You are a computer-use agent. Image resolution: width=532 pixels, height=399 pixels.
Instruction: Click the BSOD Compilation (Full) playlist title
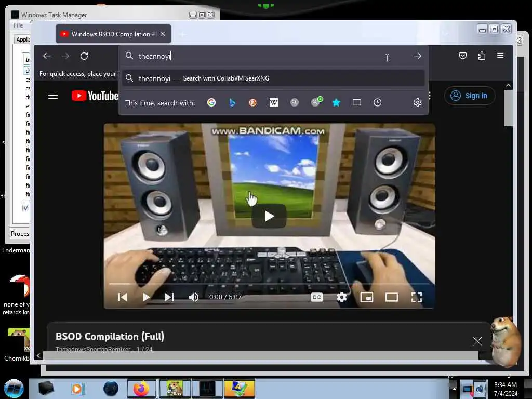coord(110,336)
